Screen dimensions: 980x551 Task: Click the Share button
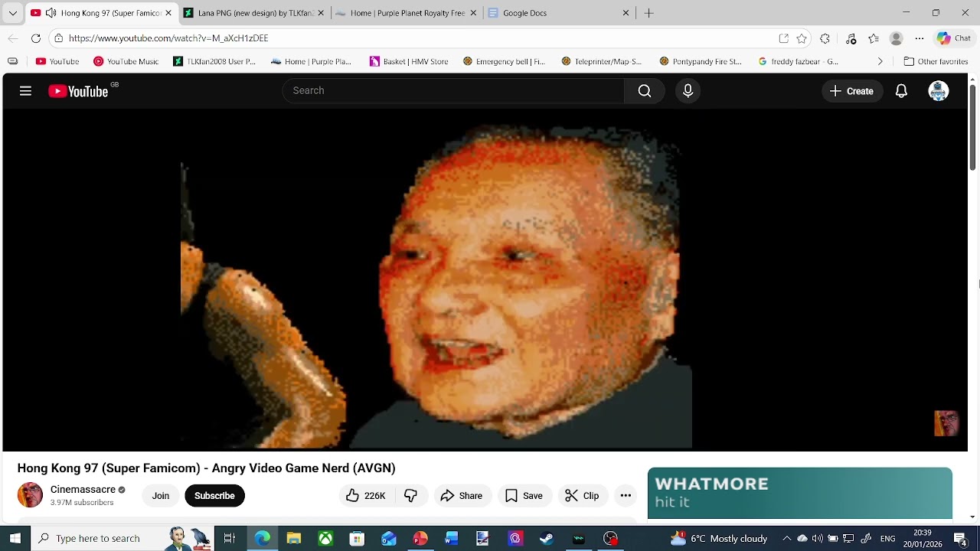coord(461,496)
